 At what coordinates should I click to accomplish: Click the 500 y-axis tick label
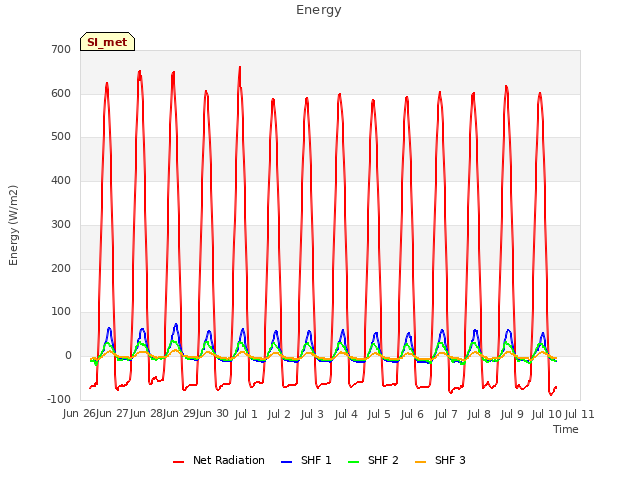61,137
